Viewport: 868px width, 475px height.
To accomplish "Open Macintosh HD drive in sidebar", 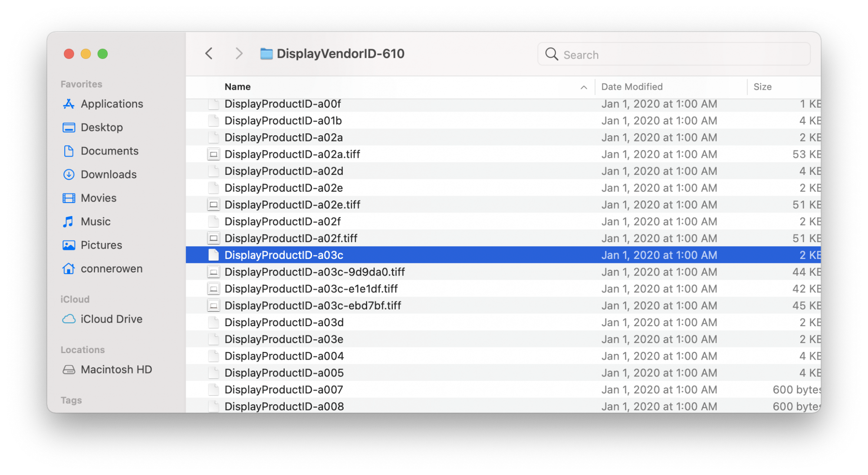I will 116,370.
